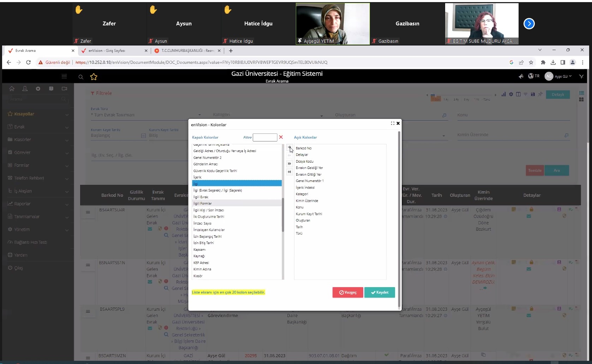Click the columns layout icon in toolbar
Viewport: 592px width, 364px height.
pos(518,94)
